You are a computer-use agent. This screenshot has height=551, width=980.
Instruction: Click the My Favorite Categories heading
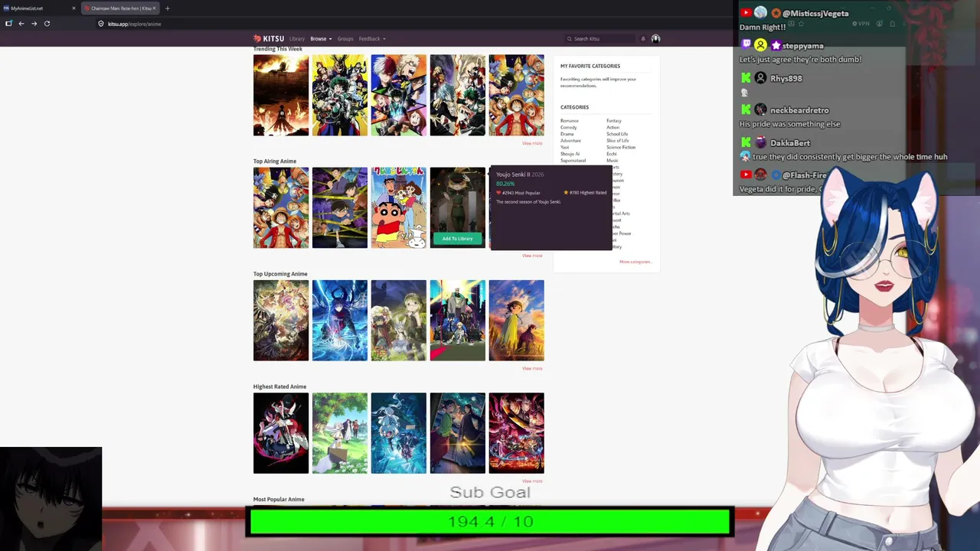coord(590,66)
